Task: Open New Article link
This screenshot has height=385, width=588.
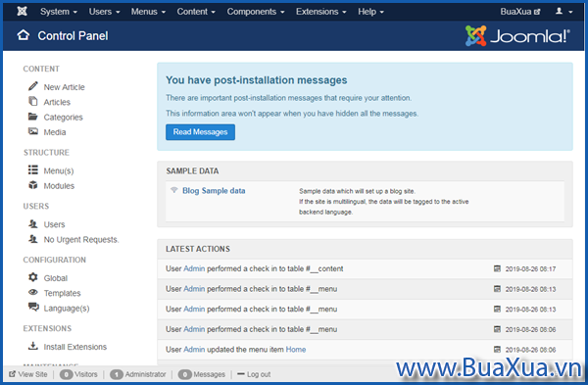Action: pyautogui.click(x=64, y=87)
